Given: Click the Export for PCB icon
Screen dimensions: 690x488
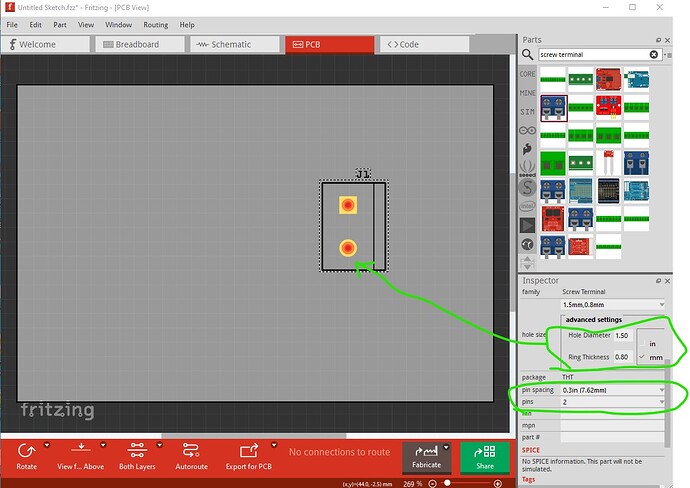Looking at the screenshot, I should tap(249, 451).
